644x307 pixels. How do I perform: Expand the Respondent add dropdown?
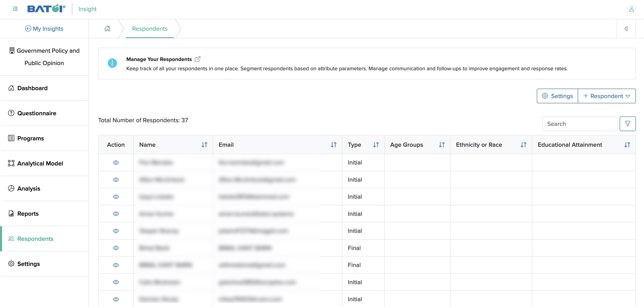tap(607, 96)
